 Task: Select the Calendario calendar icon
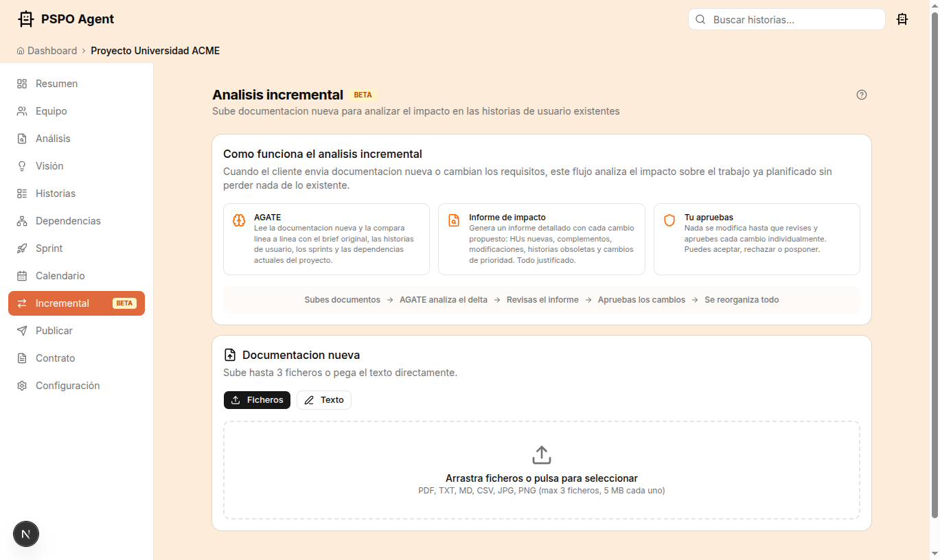point(21,275)
